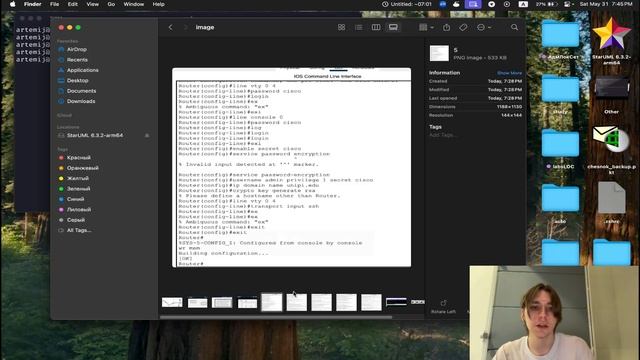Select the thumbnail under the mouse cursor
640x360 pixels.
coord(297,302)
